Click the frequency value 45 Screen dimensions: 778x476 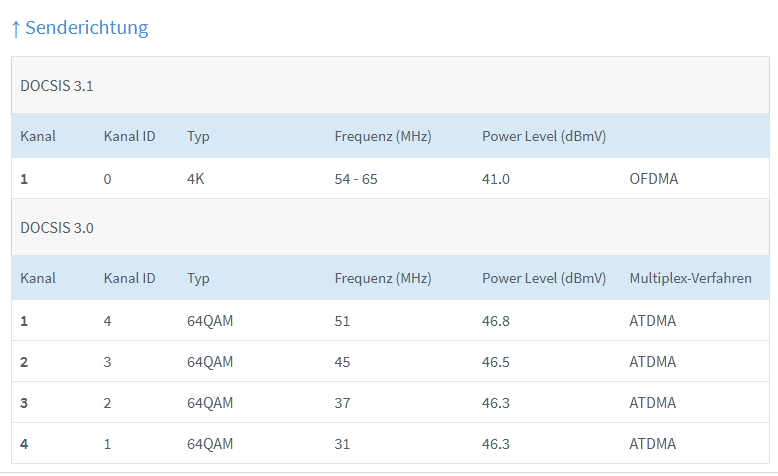click(x=343, y=362)
